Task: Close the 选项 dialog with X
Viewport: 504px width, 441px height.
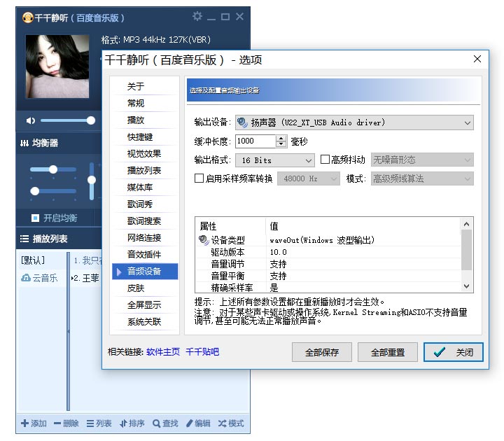Action: tap(477, 59)
